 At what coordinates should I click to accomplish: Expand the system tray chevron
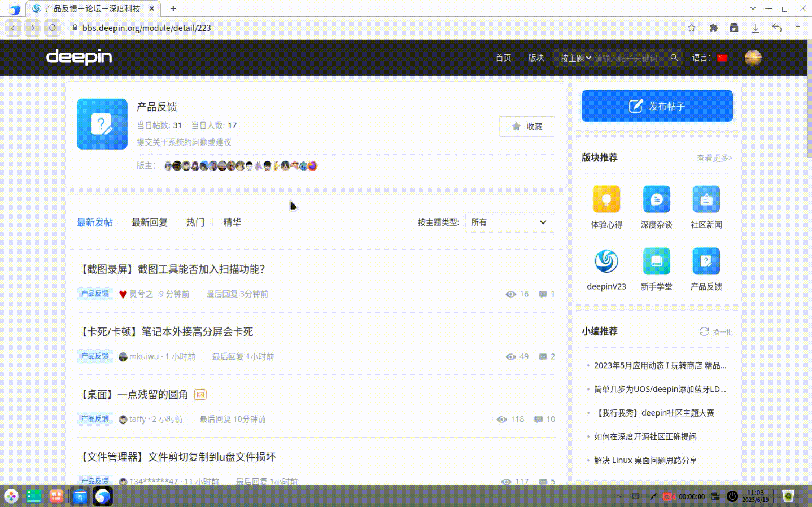(617, 496)
